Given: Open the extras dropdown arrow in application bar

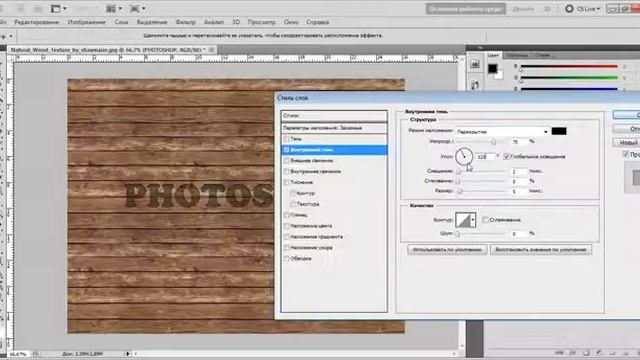Looking at the screenshot, I should 65,9.
